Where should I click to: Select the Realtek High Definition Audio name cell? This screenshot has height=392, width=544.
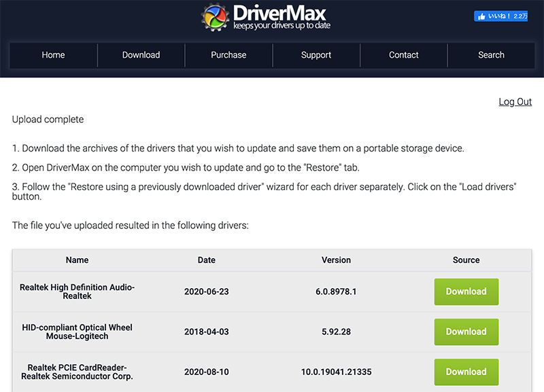(x=77, y=291)
